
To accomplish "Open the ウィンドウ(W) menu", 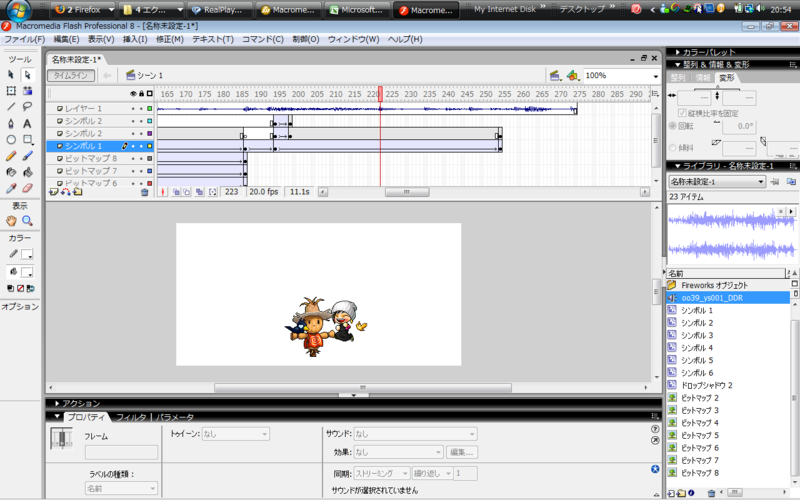I will click(x=354, y=39).
